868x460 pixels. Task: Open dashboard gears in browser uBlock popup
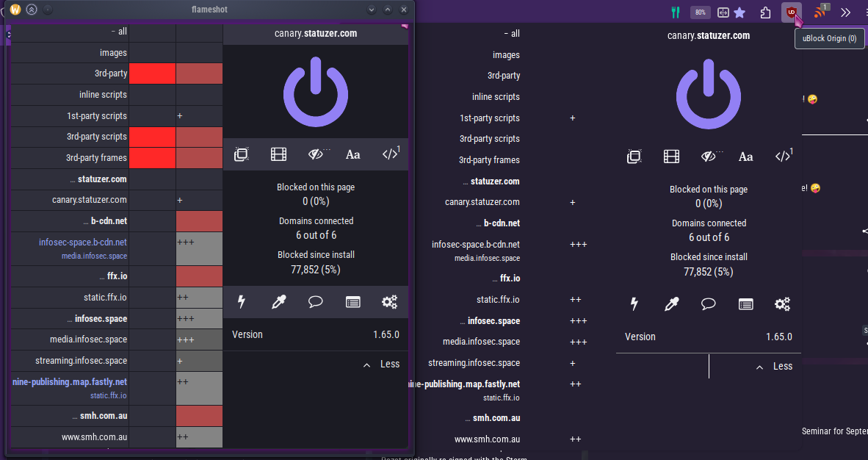(x=783, y=303)
